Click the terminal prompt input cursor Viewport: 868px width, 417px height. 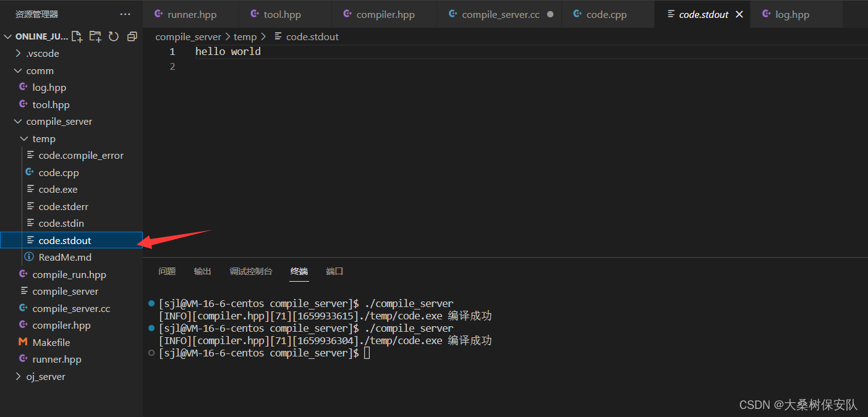(x=367, y=353)
